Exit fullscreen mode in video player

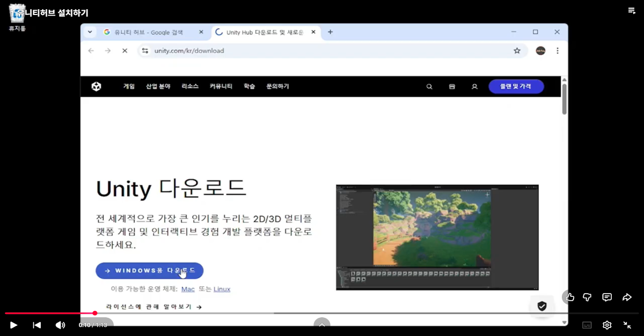pos(627,325)
